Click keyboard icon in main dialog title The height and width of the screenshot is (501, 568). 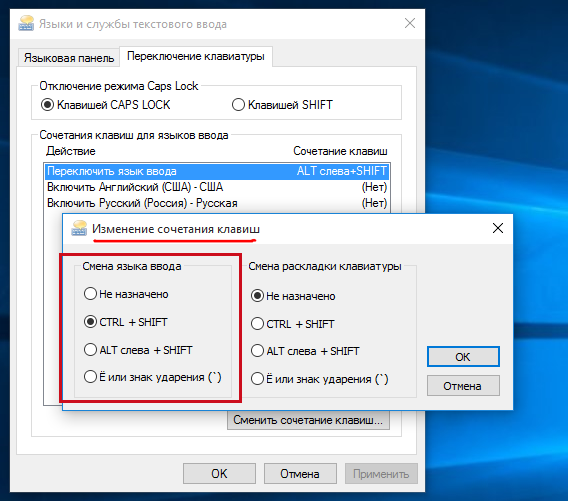(26, 24)
